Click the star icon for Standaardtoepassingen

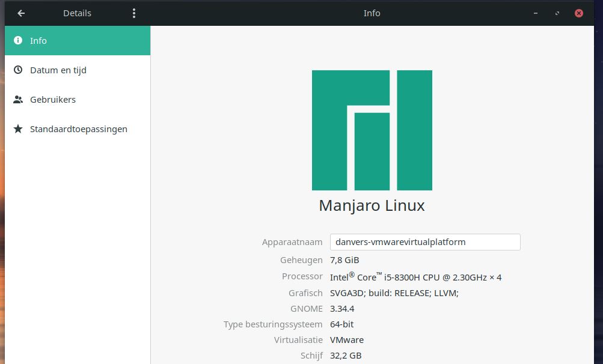[x=18, y=129]
